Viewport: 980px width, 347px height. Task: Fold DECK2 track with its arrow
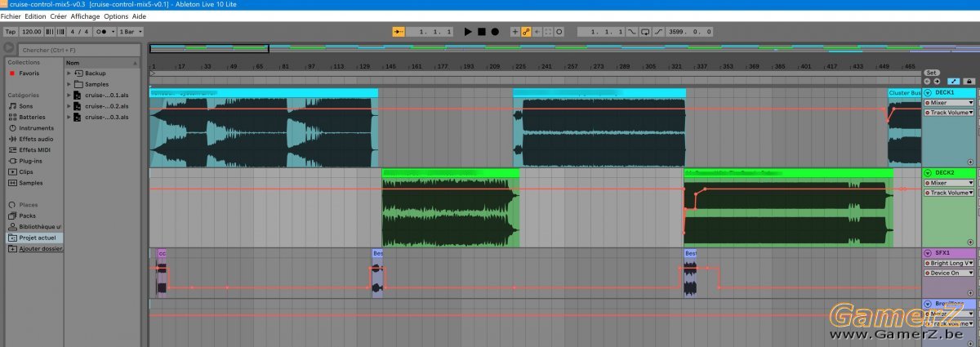tap(928, 173)
